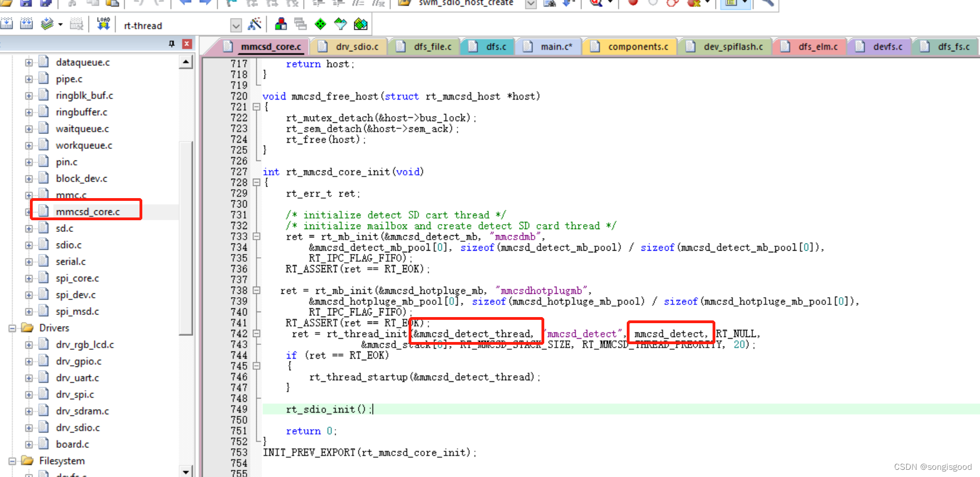The width and height of the screenshot is (980, 477).
Task: Select drv_sdram.c under Drivers
Action: coord(82,411)
